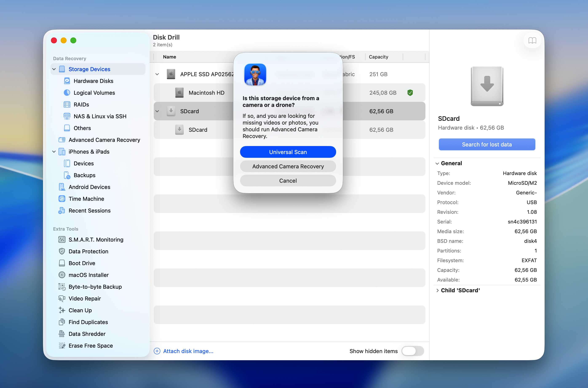Click the serial value sn4c396131
This screenshot has width=588, height=388.
click(x=522, y=222)
